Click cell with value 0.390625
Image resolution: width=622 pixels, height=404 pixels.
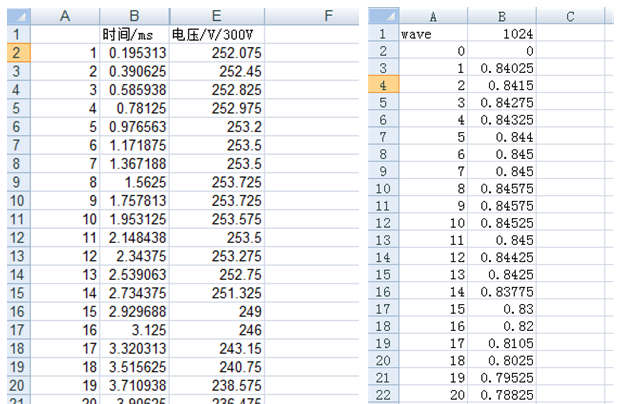tap(134, 71)
